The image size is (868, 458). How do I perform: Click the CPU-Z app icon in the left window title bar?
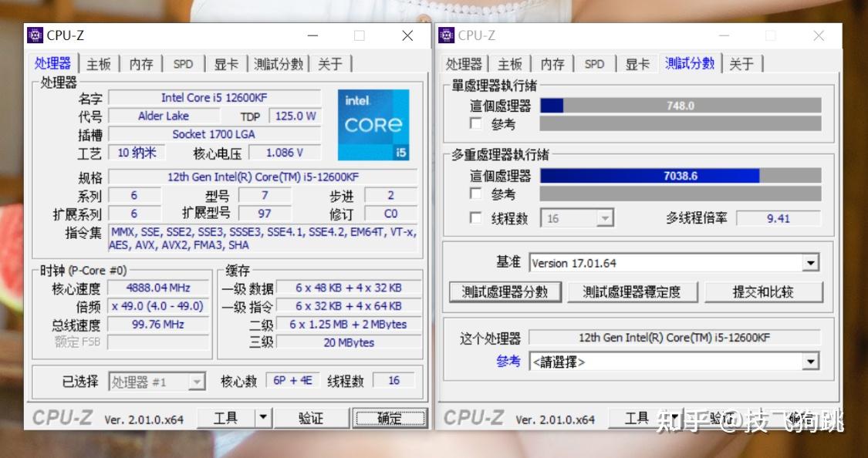coord(35,35)
